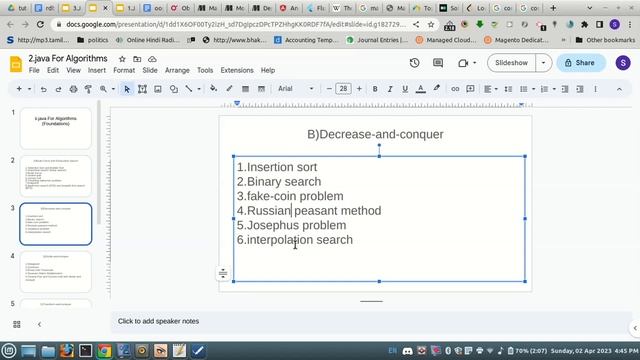View cloud document status
This screenshot has height=360, width=640.
(x=152, y=59)
